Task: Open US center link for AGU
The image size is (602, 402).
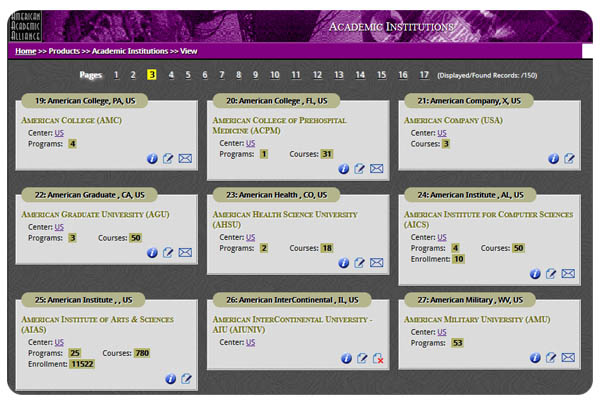Action: tap(59, 227)
